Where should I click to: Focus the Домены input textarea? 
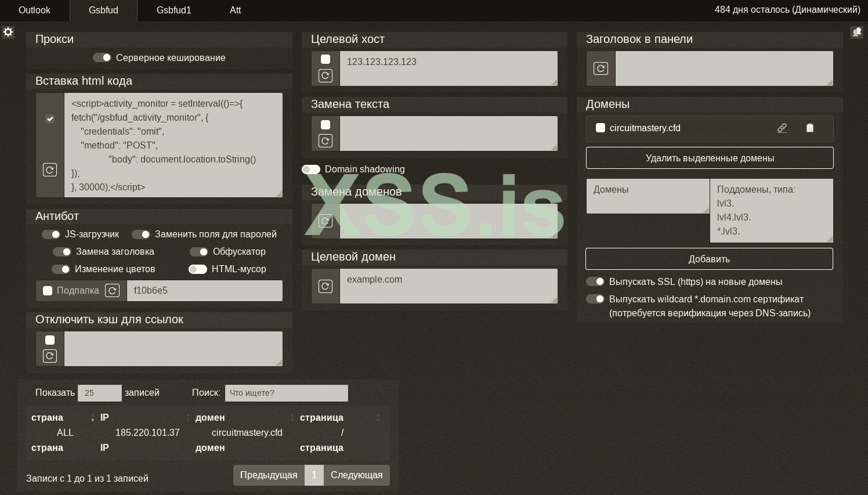coord(648,196)
